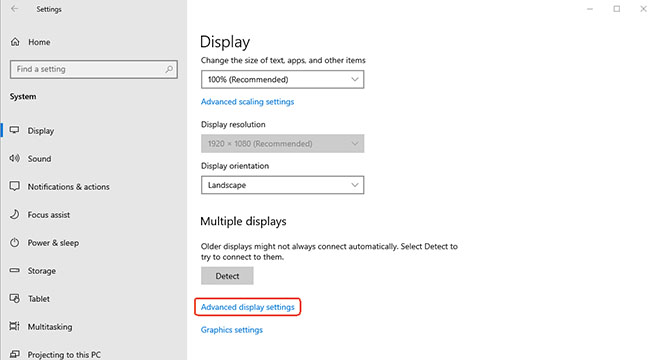This screenshot has height=360, width=650.
Task: Click the 'Older displays might not always connect' text
Action: [x=329, y=251]
